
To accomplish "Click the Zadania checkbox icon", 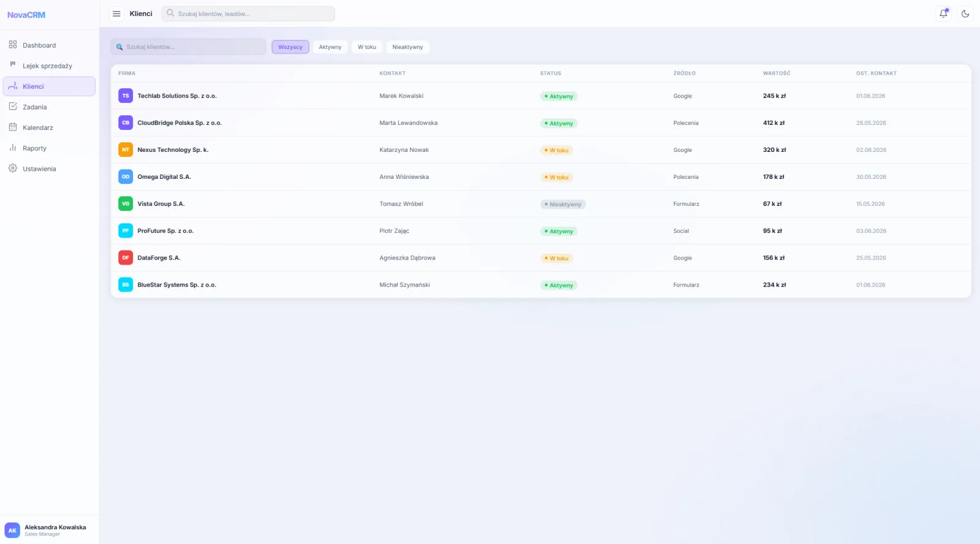I will coord(13,107).
